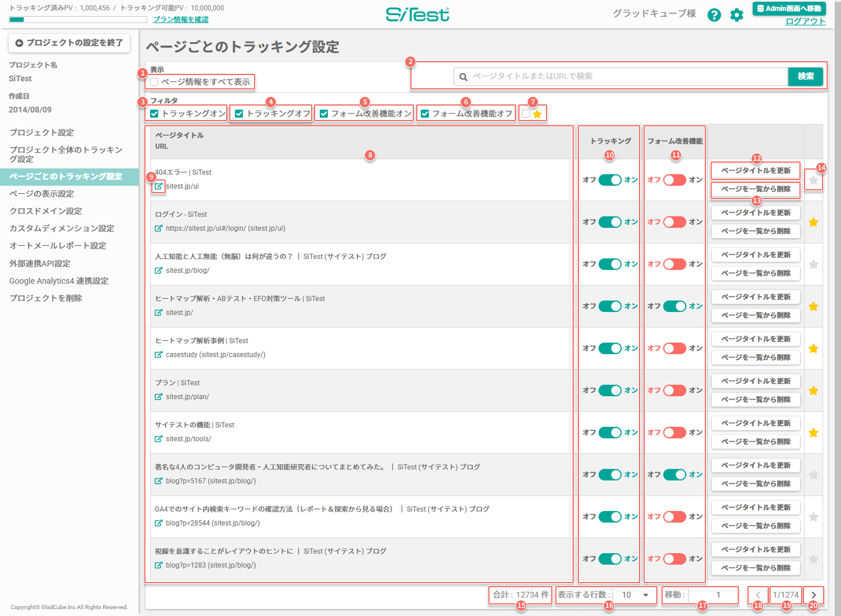
Task: Toggle tracking switch for blog?p=1283 row
Action: point(610,559)
